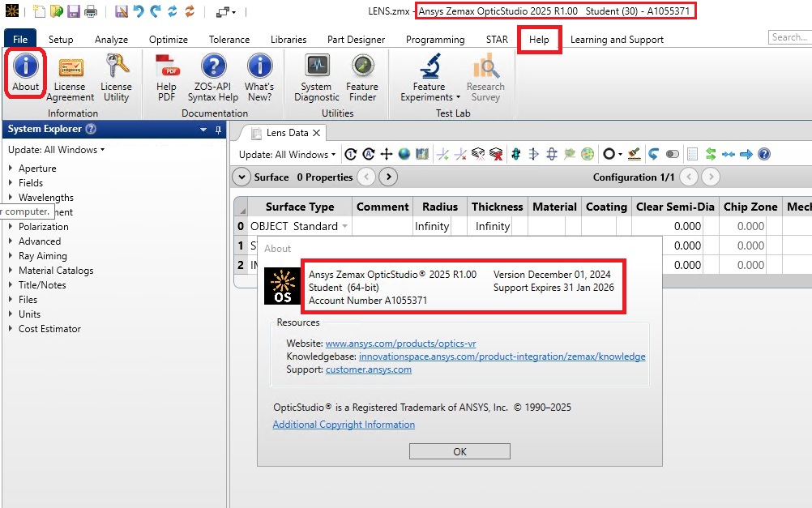Click the Undo arrow icon

(x=139, y=11)
